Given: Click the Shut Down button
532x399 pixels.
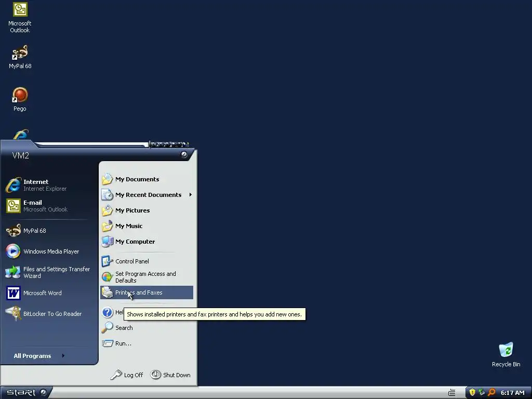Looking at the screenshot, I should coord(170,375).
